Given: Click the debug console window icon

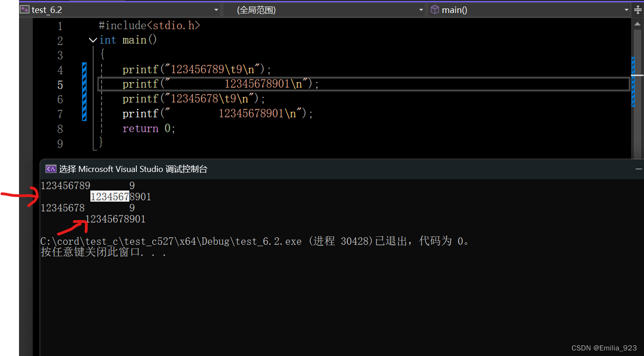Looking at the screenshot, I should (x=51, y=169).
